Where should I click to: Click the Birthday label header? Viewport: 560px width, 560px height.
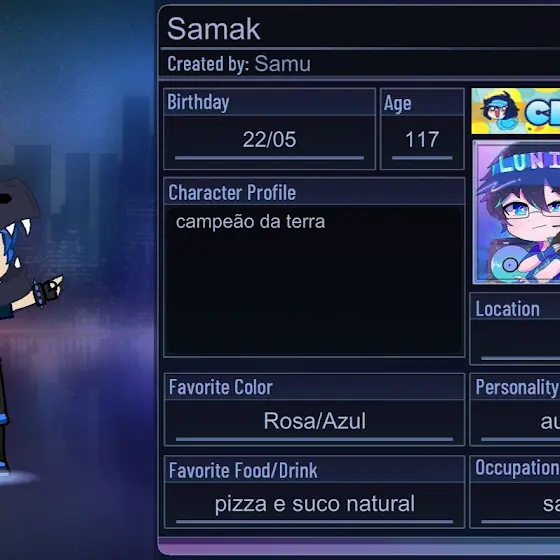tap(198, 102)
